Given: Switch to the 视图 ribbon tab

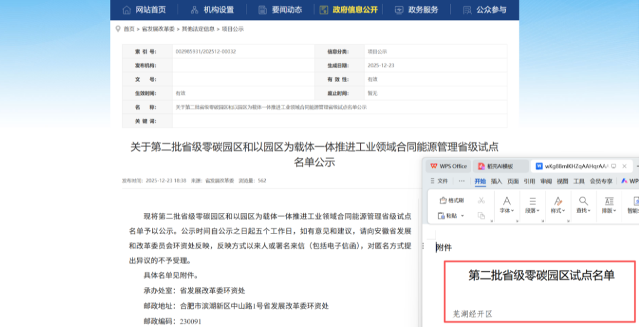Looking at the screenshot, I should (x=562, y=182).
